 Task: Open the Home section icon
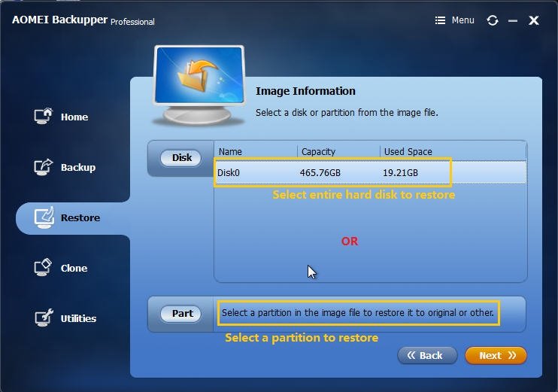[x=44, y=117]
